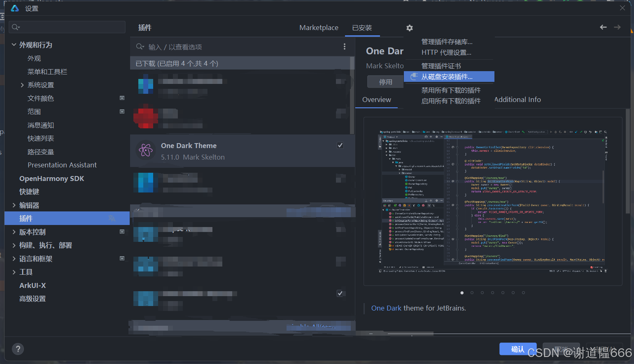This screenshot has width=634, height=364.
Task: Open the 快捷键 keymap settings page
Action: tap(29, 192)
